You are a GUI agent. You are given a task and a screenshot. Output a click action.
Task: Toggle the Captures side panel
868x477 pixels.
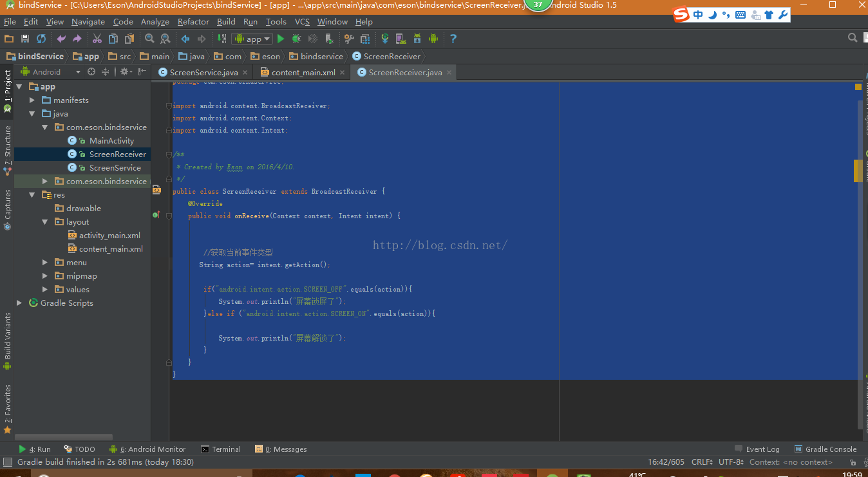point(8,209)
